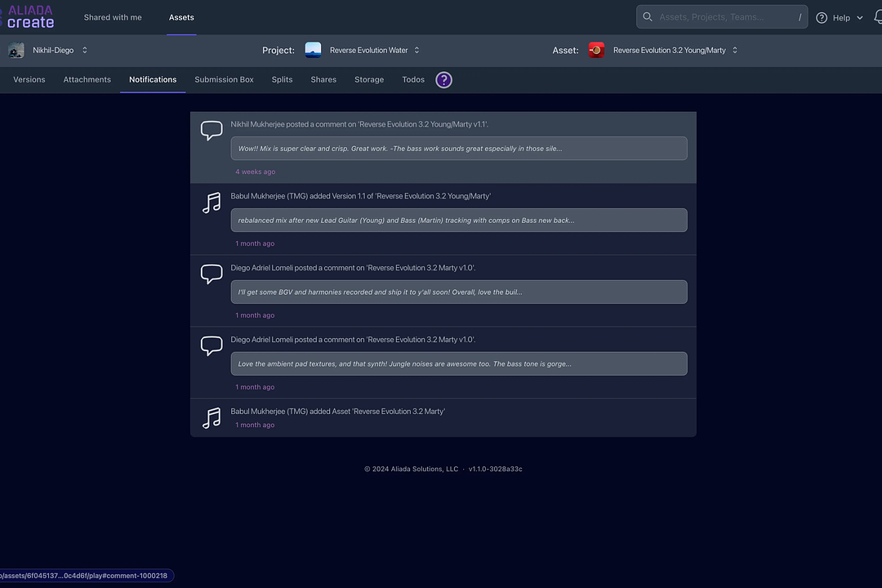Click music note icon for Version 1.1
882x588 pixels.
212,203
